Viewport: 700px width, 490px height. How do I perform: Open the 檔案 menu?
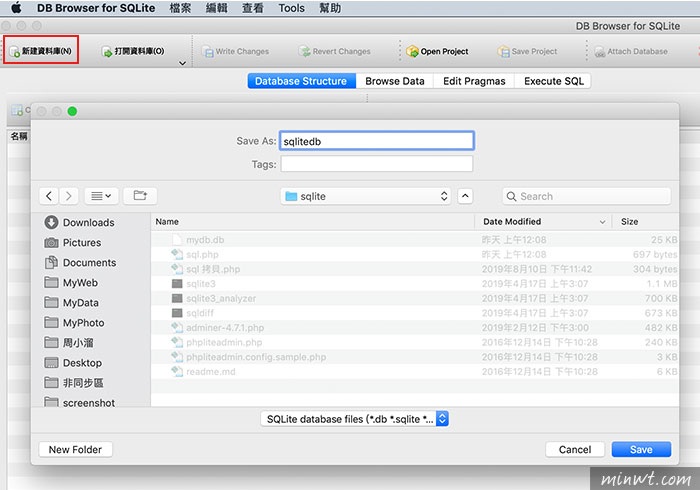pyautogui.click(x=180, y=8)
